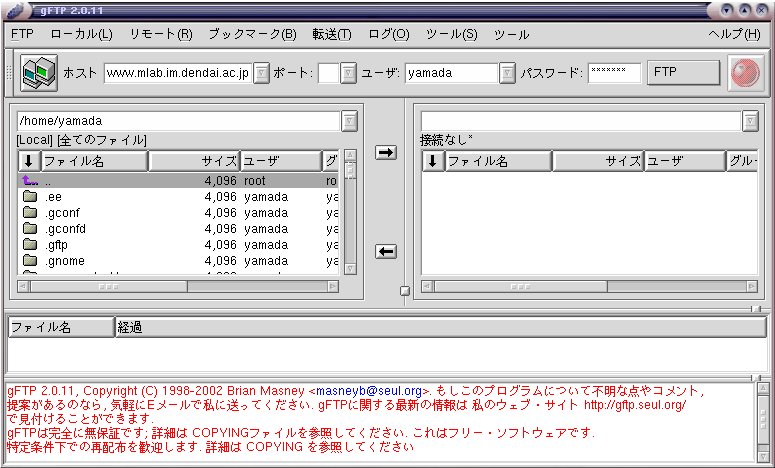The image size is (775, 468).
Task: Sort local list by ファイル名 column
Action: 94,161
